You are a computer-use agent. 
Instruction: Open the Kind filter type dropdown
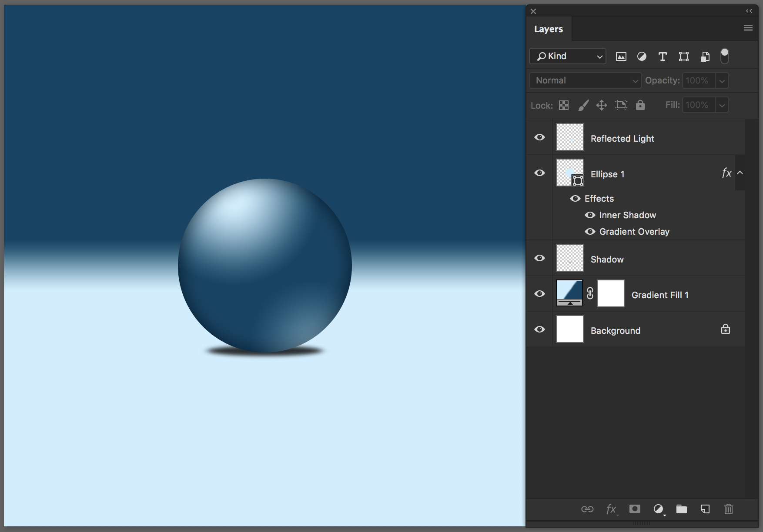[568, 56]
